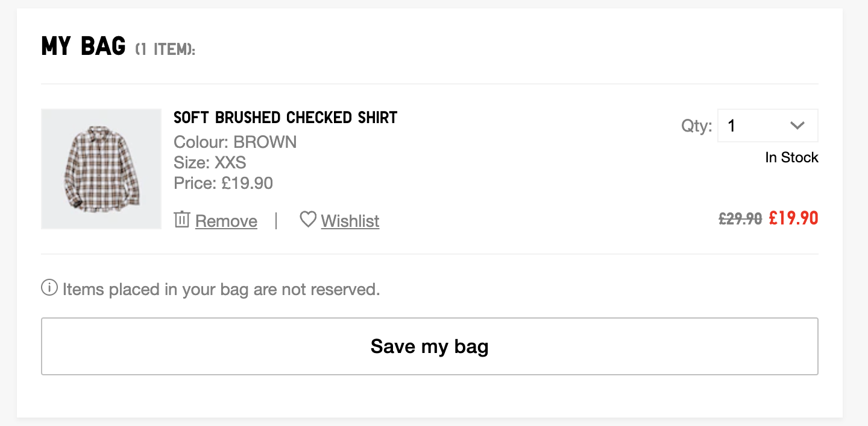
Task: Click the heart icon beside Wishlist
Action: (x=308, y=219)
